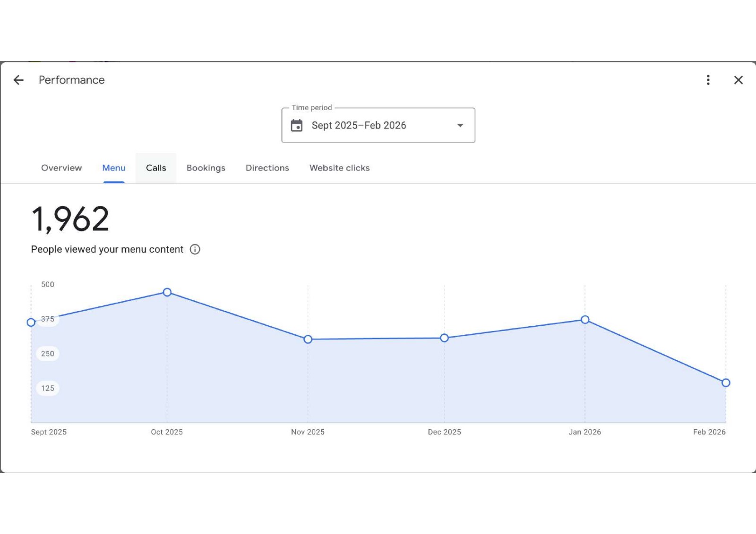Switch to the Bookings tab
Viewport: 756px width, 534px height.
[x=206, y=168]
